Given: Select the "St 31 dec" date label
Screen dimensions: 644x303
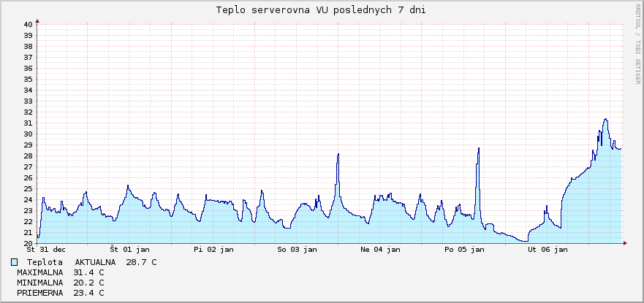Looking at the screenshot, I should click(x=46, y=250).
